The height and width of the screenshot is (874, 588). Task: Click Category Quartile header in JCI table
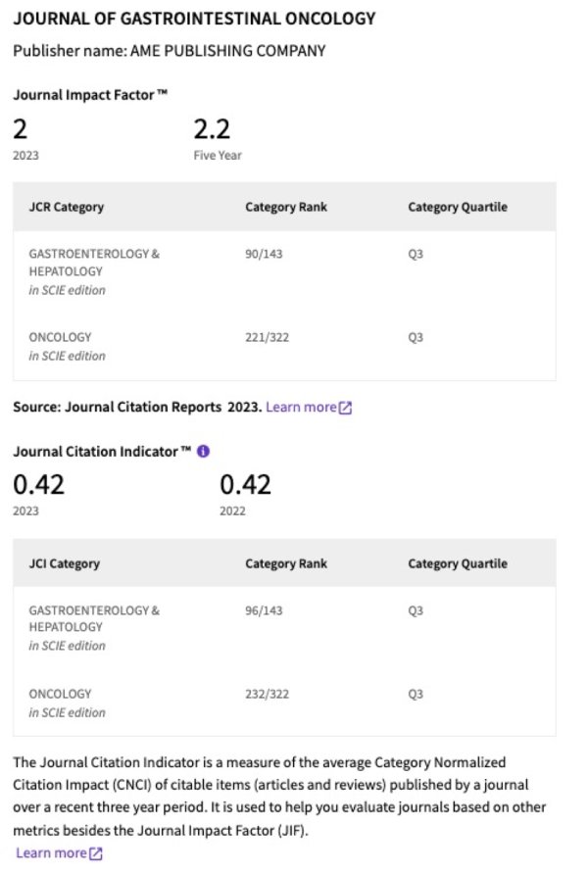pyautogui.click(x=458, y=564)
